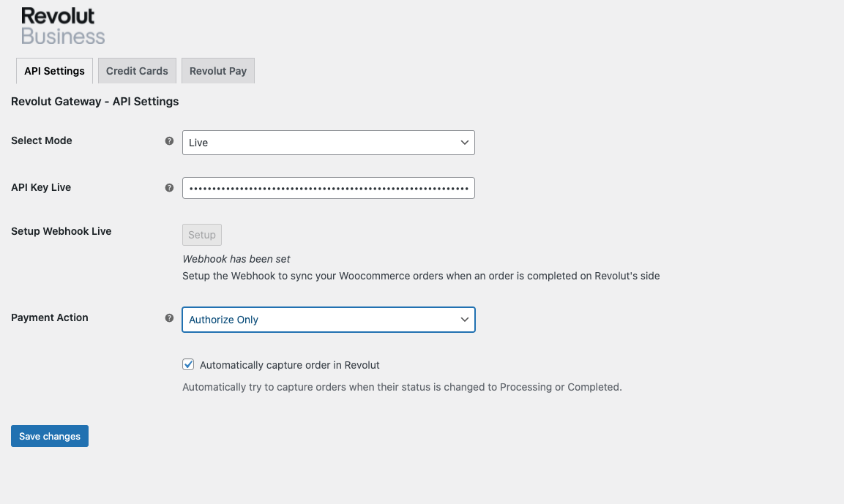Switch to the API Settings tab
The height and width of the screenshot is (504, 844).
point(54,71)
